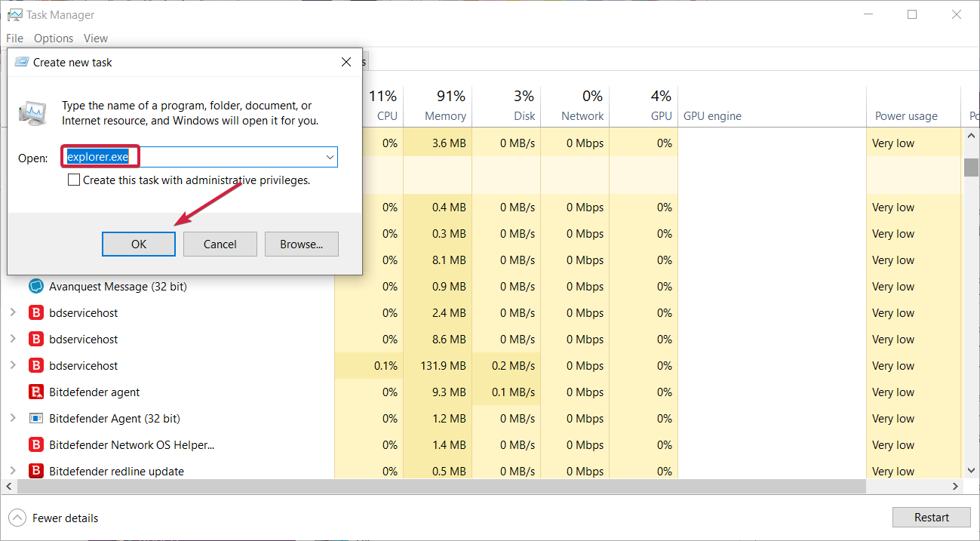
Task: Click the vertical scrollbar thumb of the process list
Action: (x=971, y=167)
